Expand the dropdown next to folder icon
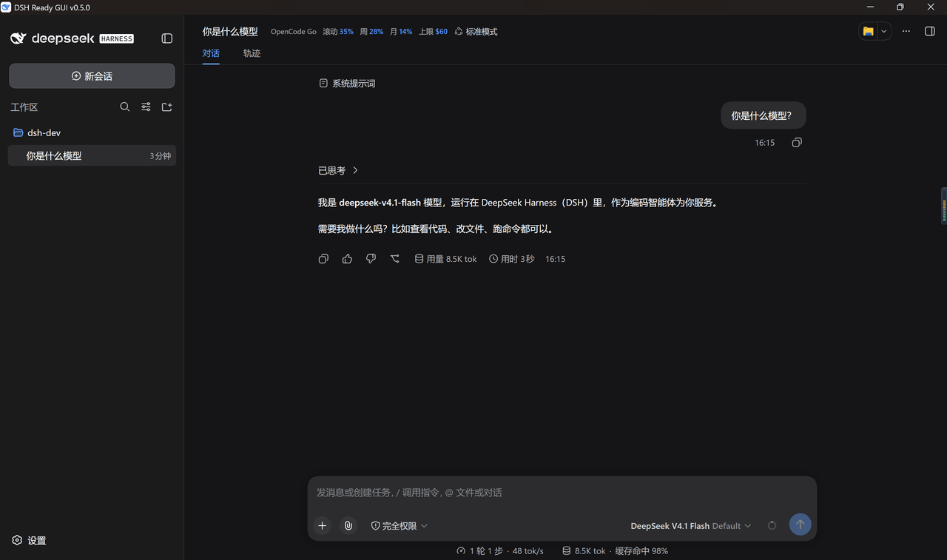The image size is (947, 560). pyautogui.click(x=883, y=31)
